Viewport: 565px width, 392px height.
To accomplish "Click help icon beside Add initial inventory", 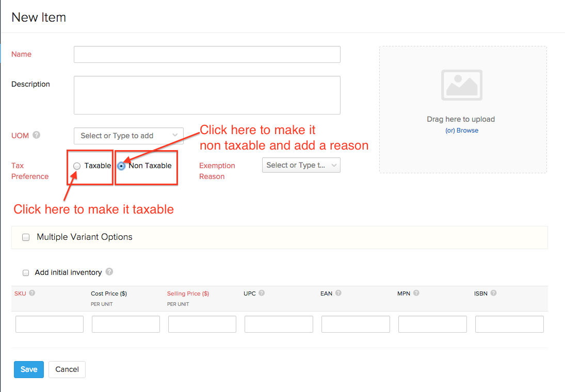I will point(109,272).
